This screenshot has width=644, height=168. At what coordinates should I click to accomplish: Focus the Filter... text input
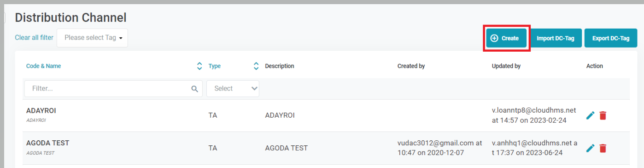(x=113, y=89)
